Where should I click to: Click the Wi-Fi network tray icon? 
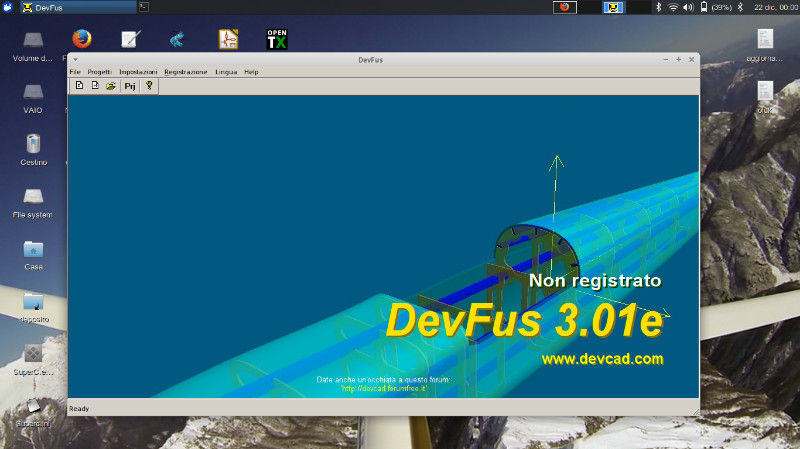(x=673, y=7)
